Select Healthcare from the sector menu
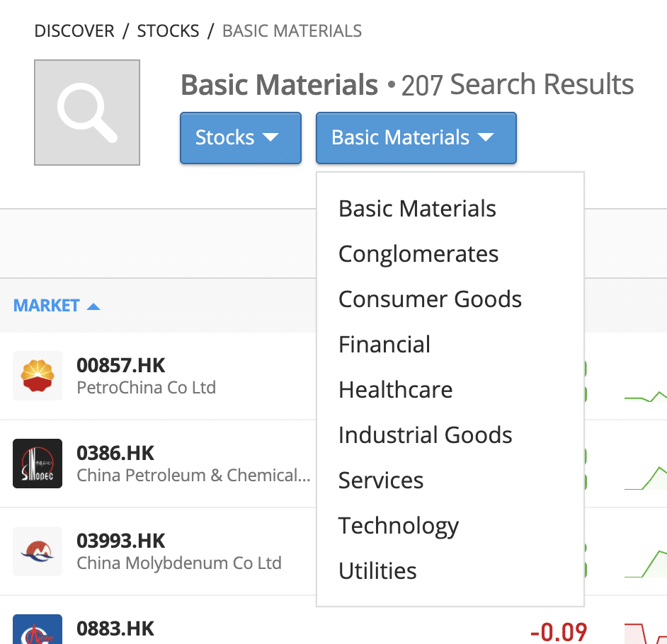 pyautogui.click(x=396, y=390)
